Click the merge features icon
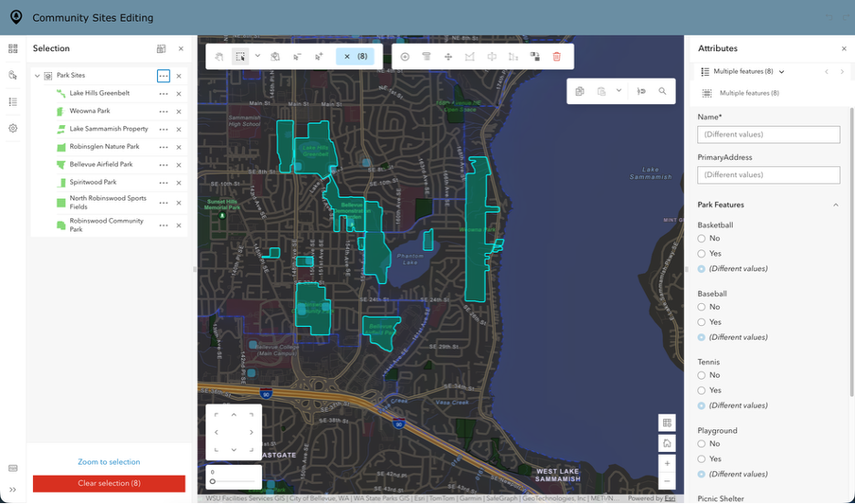The image size is (855, 504). pos(535,57)
